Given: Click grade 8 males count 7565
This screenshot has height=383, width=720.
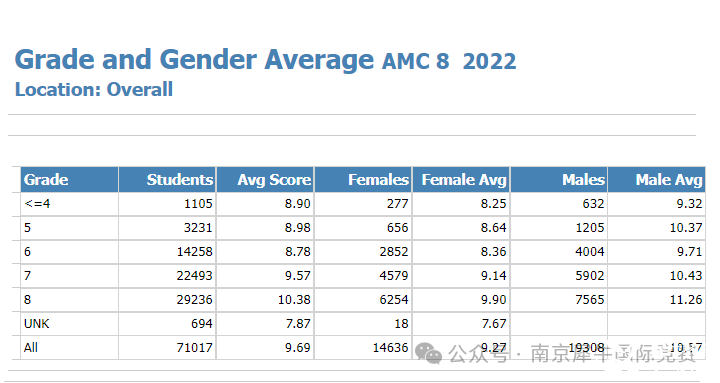Looking at the screenshot, I should pyautogui.click(x=590, y=300).
